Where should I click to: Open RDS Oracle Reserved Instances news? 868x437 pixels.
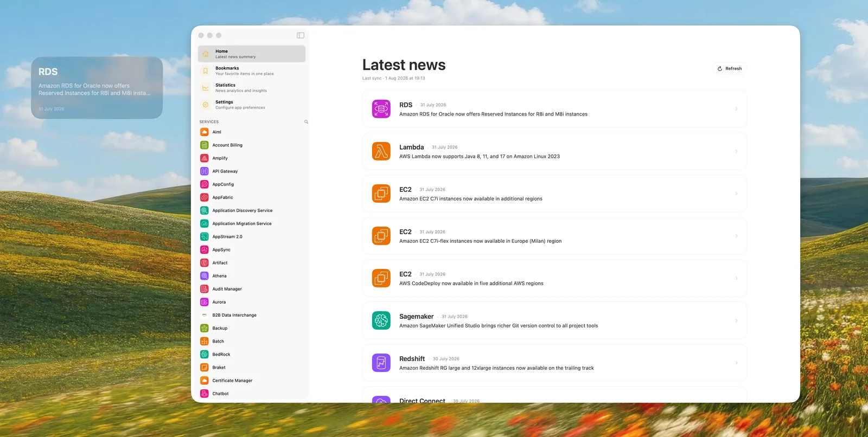point(554,109)
